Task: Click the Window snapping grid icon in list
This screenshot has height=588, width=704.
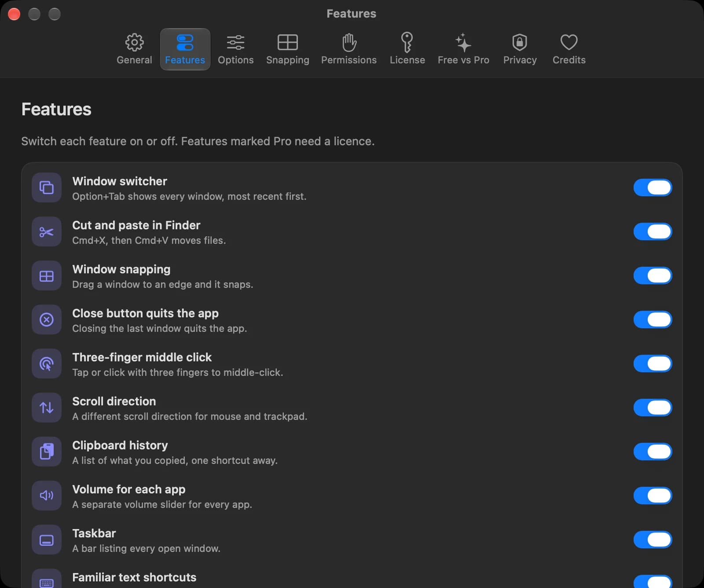Action: (47, 276)
